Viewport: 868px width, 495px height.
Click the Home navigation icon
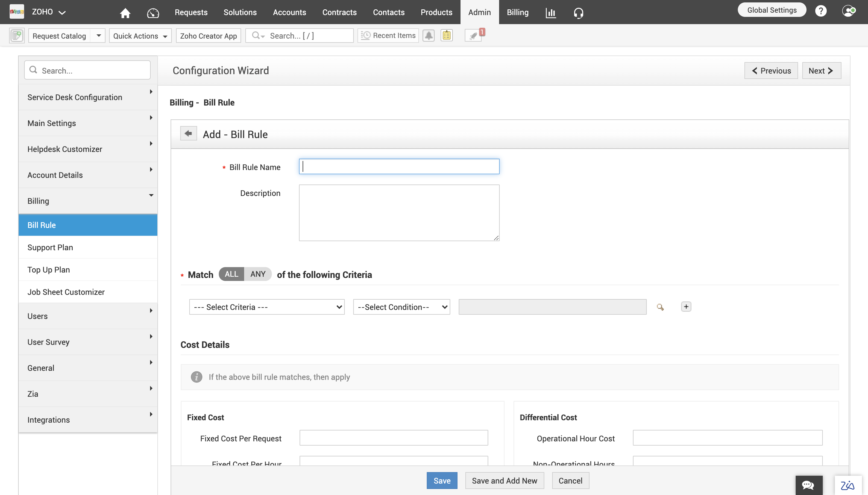(x=126, y=12)
